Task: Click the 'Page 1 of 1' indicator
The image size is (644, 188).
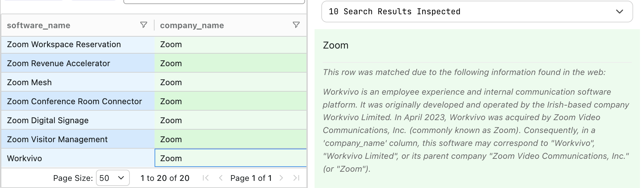Action: [251, 178]
